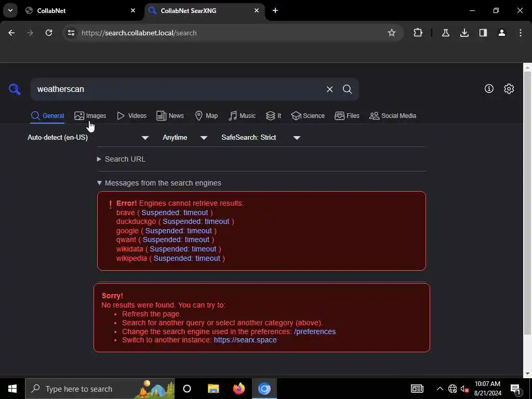532x399 pixels.
Task: Open Firefox from taskbar
Action: (x=239, y=389)
